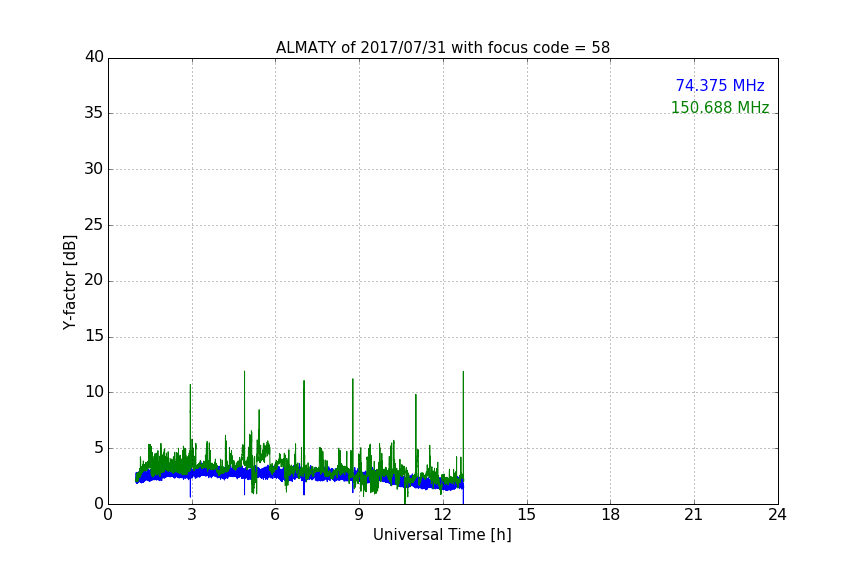Click the x-axis tick label '12'

[443, 515]
